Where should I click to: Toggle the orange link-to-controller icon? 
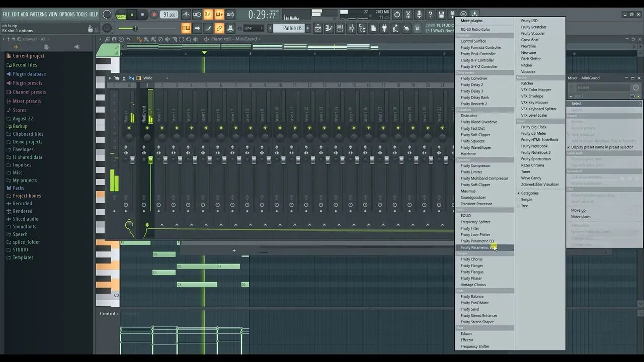tap(219, 28)
